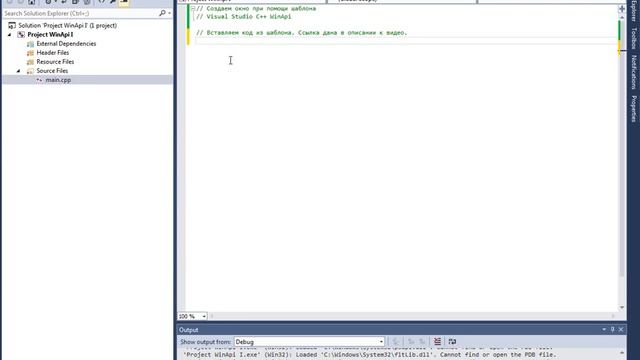Select the Solution 'Project WinApi I' row
The width and height of the screenshot is (640, 360).
[x=87, y=25]
